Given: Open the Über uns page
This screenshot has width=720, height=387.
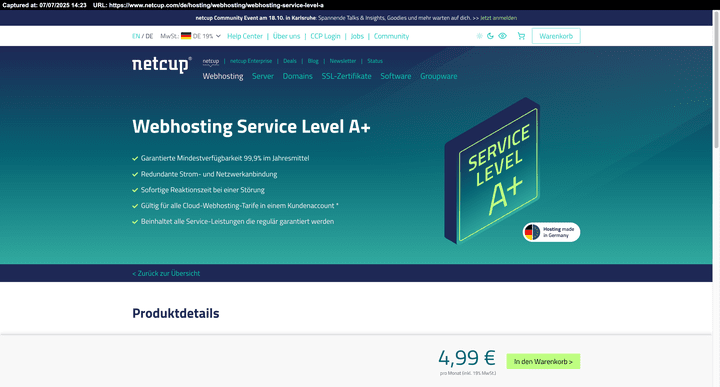Looking at the screenshot, I should (286, 36).
